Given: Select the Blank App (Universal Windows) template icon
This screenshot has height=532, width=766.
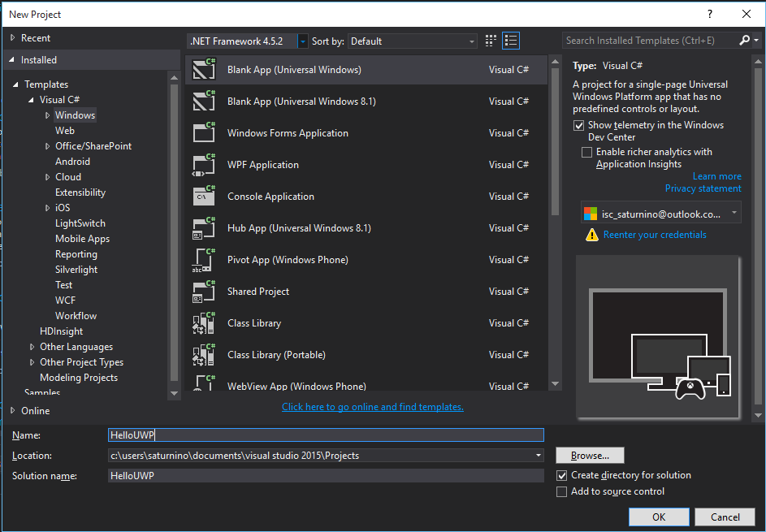Looking at the screenshot, I should point(204,69).
